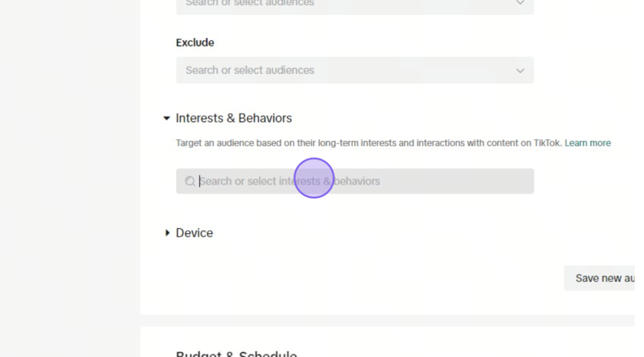This screenshot has height=357, width=644.
Task: Click the Exclude label
Action: pyautogui.click(x=195, y=43)
